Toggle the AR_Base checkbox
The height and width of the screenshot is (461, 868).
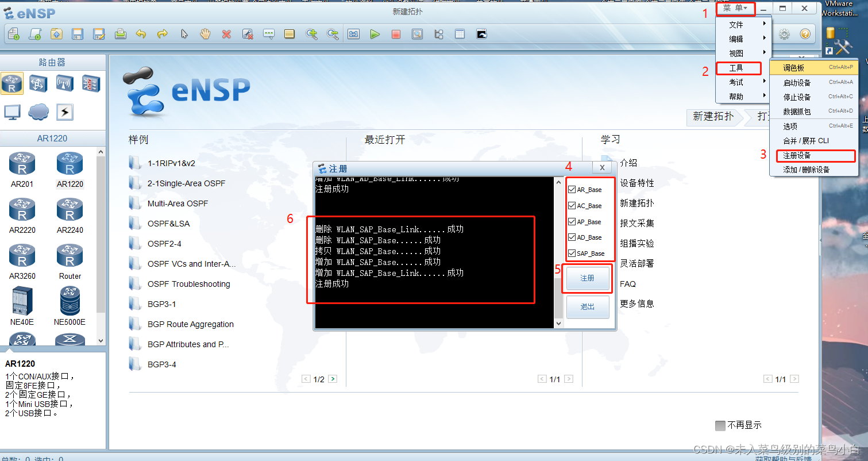point(572,190)
